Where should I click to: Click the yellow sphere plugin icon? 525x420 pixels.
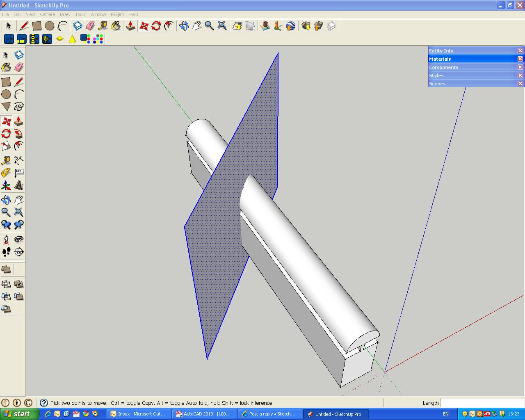tap(60, 39)
